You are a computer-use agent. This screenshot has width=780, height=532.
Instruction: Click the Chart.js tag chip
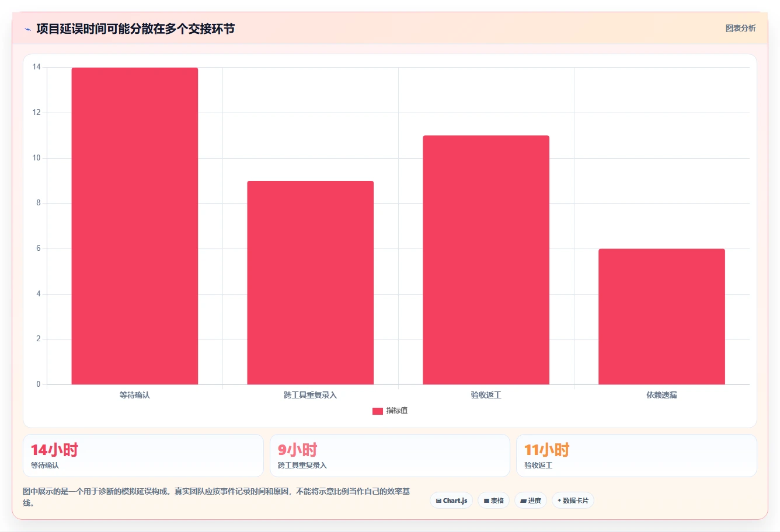click(451, 501)
